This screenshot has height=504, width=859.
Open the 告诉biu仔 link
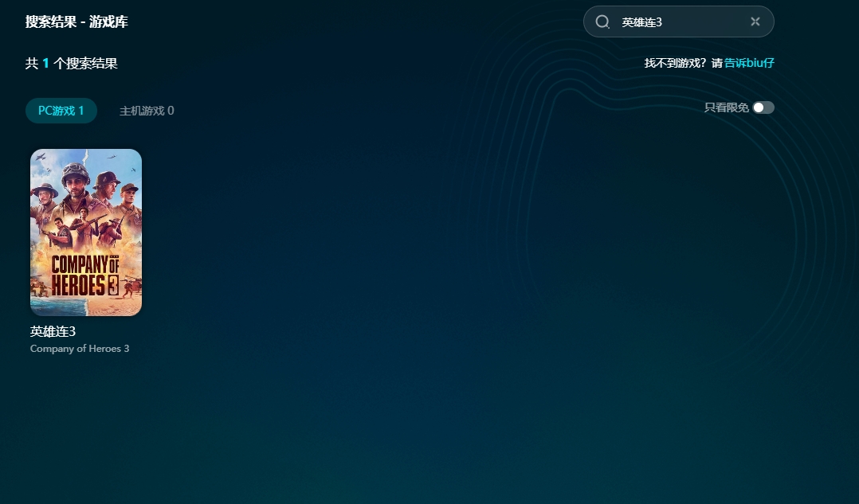[x=749, y=63]
